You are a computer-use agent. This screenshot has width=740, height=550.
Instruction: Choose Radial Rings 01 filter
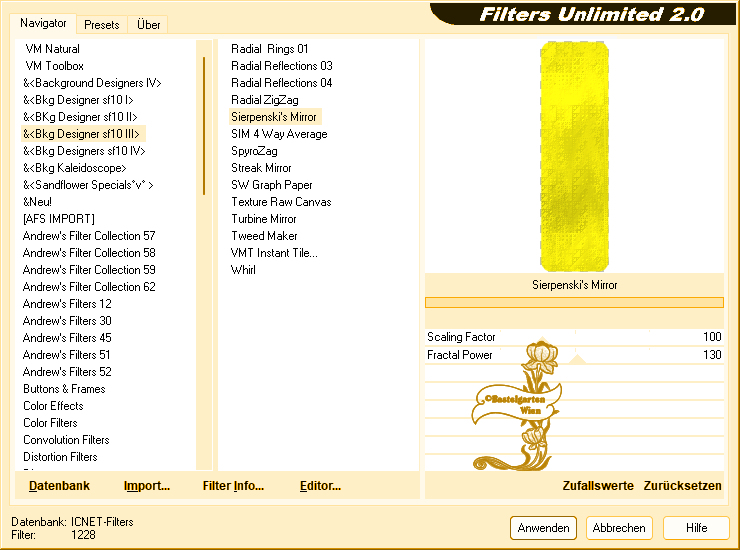tap(269, 49)
